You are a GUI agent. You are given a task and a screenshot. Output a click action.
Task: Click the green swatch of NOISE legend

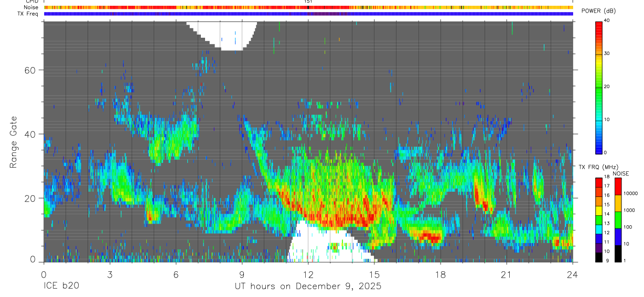(x=618, y=220)
